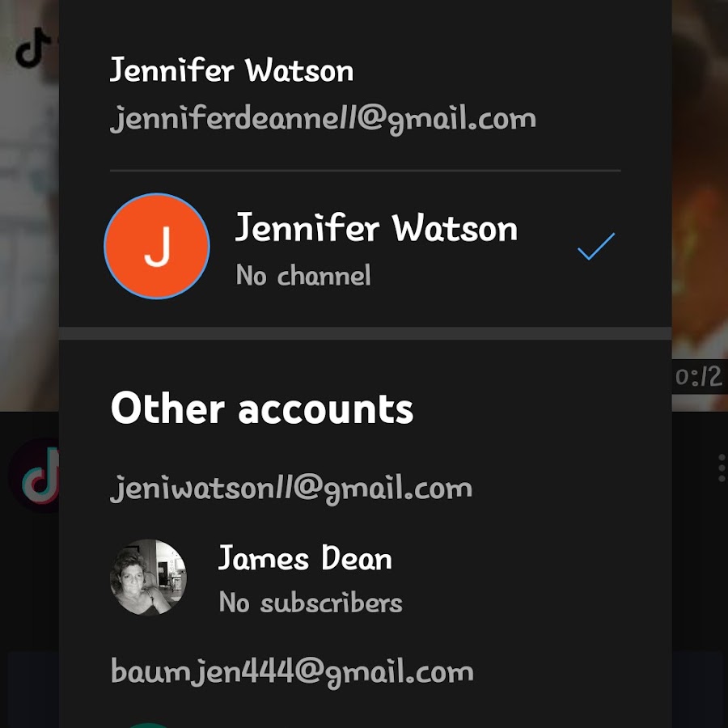
Task: Tap the green avatar at the bottom edge
Action: (149, 726)
